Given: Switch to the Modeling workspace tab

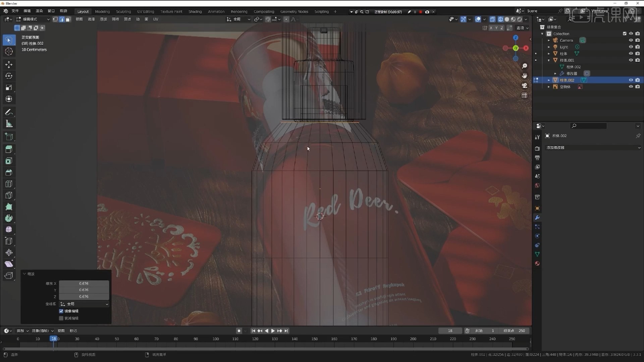Looking at the screenshot, I should (x=102, y=11).
